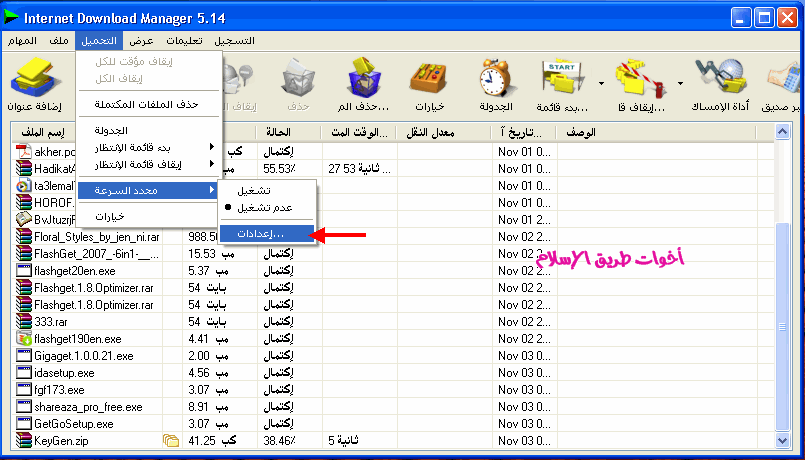Click the PDF icon beside akher.pd
This screenshot has width=805, height=460.
pyautogui.click(x=24, y=151)
